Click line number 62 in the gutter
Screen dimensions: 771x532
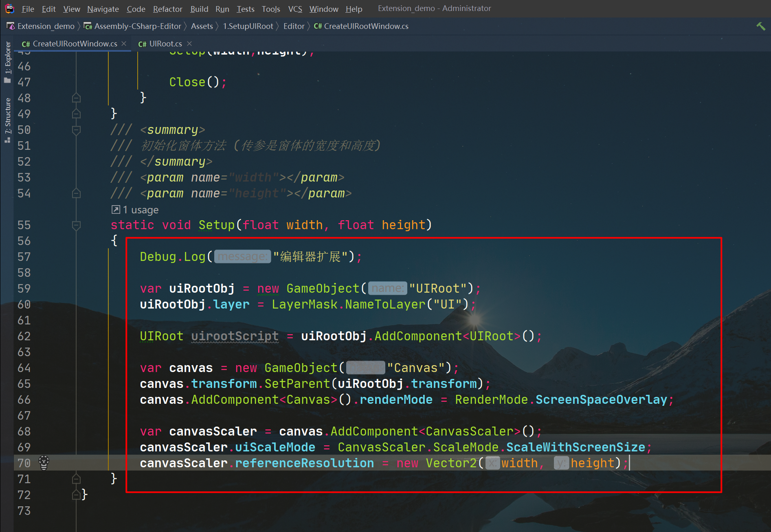tap(24, 336)
